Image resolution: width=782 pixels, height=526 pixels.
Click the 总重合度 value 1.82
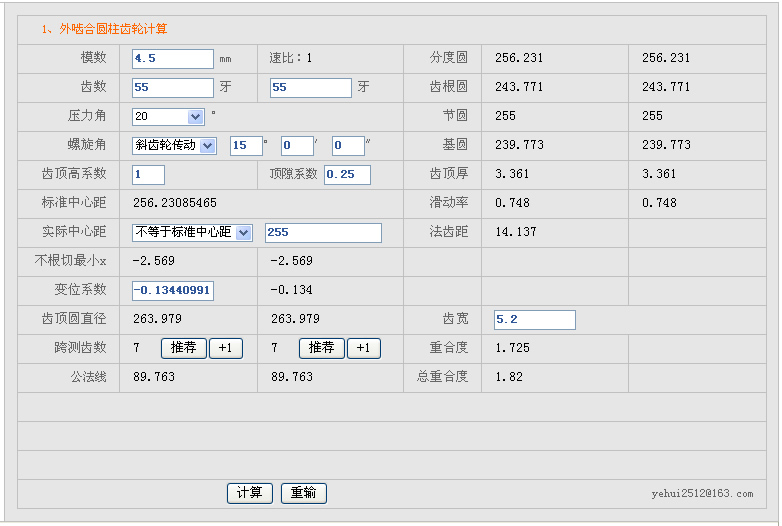509,377
